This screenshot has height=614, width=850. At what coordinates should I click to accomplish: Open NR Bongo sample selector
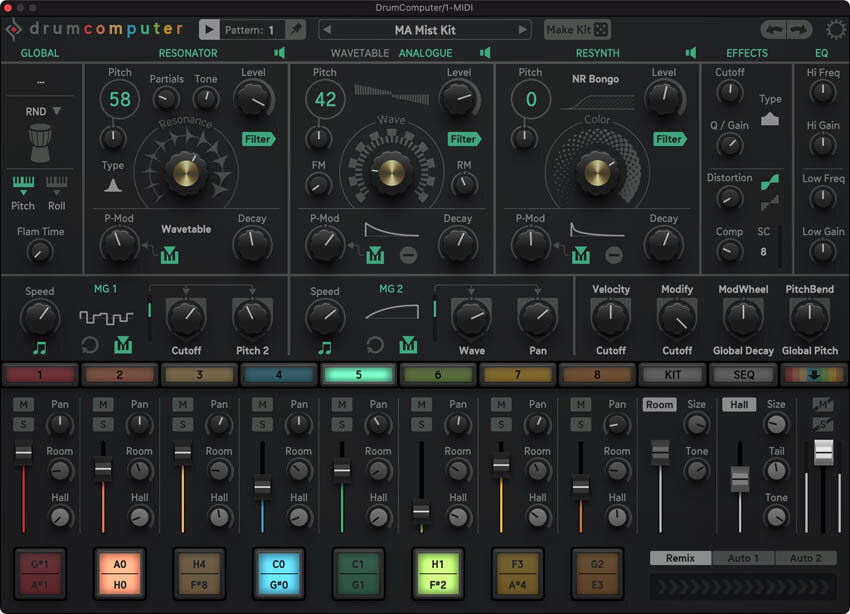pyautogui.click(x=595, y=79)
